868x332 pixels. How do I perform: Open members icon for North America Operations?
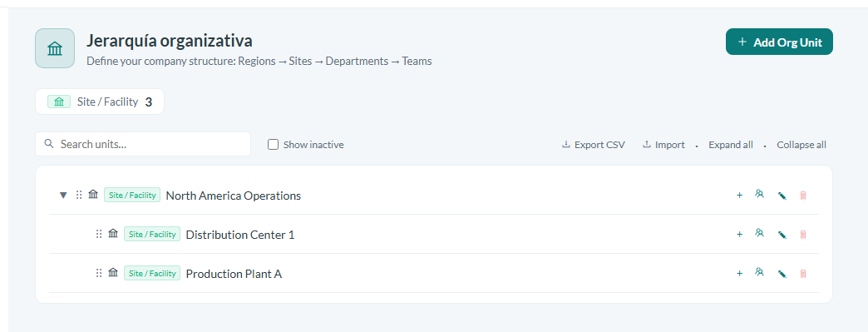[x=759, y=195]
